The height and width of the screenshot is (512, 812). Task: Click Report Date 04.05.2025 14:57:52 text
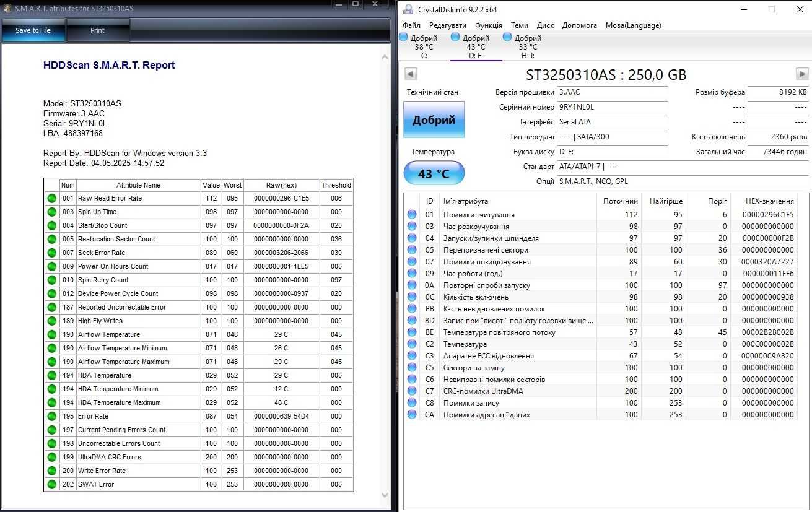click(103, 163)
